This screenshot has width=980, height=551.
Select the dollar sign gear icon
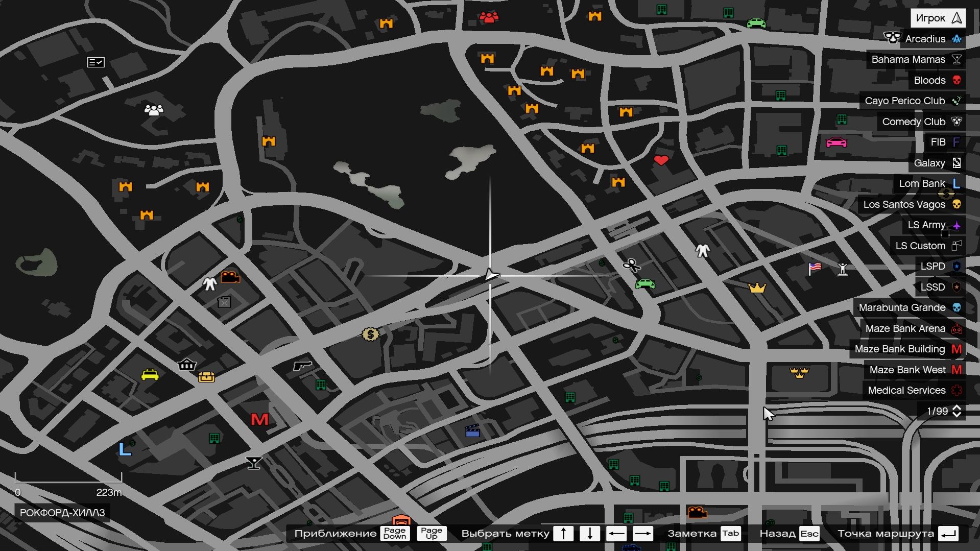tap(370, 334)
